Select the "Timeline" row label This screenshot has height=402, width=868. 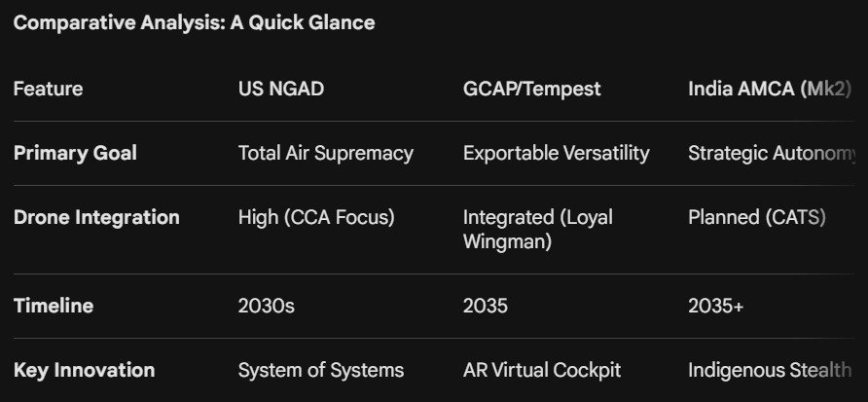coord(54,306)
